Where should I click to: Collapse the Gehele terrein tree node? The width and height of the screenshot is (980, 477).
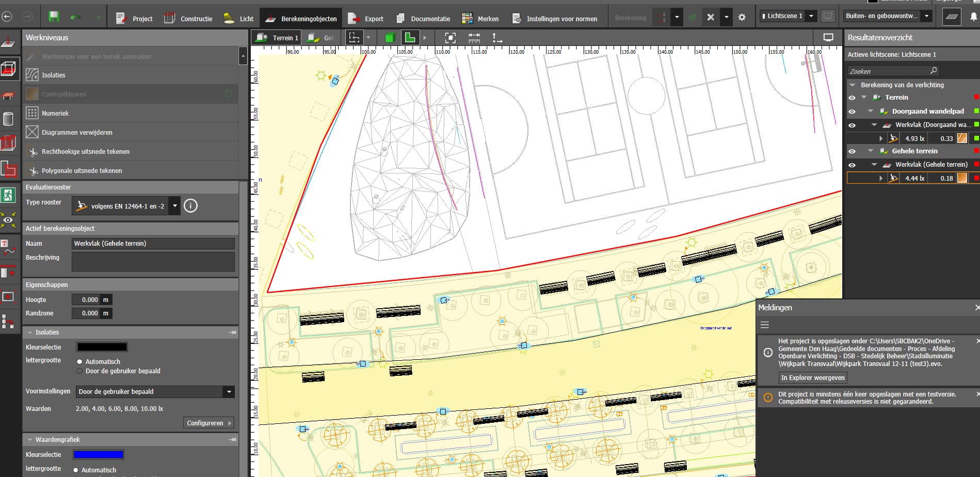871,151
